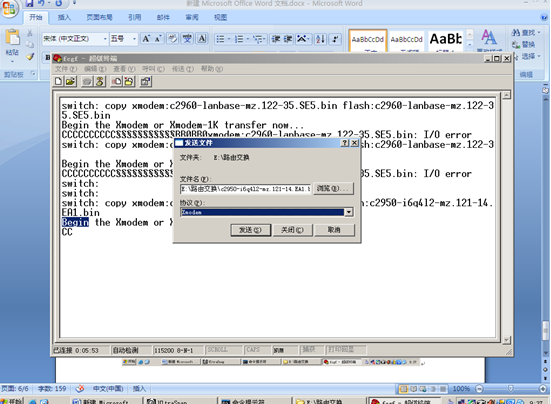Switch to the 插入 (Insert) ribbon tab
The height and width of the screenshot is (404, 551).
pyautogui.click(x=64, y=17)
